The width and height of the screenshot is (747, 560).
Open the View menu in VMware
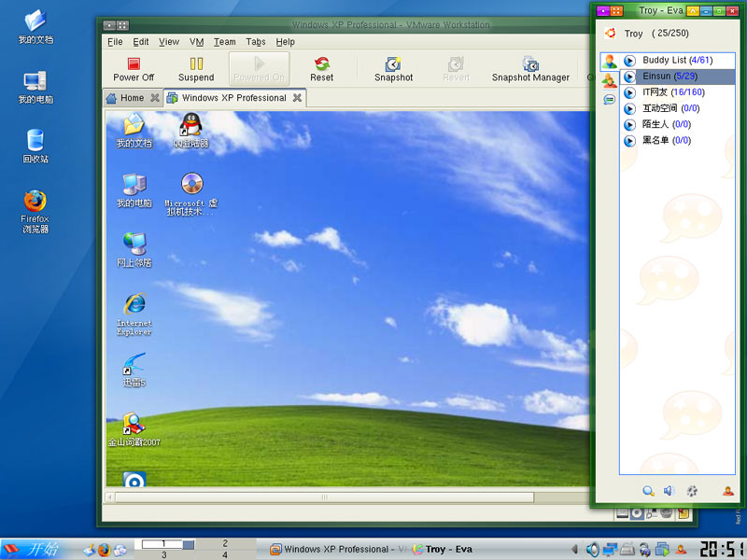(169, 42)
